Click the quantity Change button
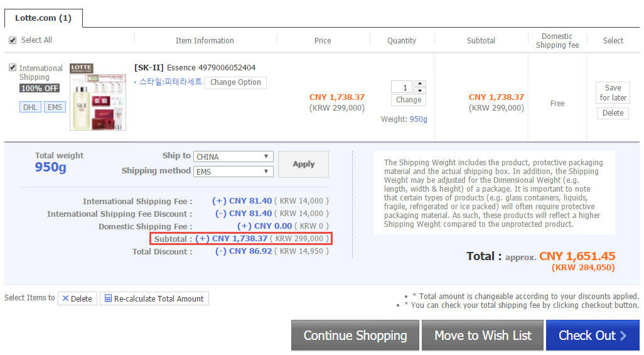The height and width of the screenshot is (355, 644). click(x=409, y=100)
